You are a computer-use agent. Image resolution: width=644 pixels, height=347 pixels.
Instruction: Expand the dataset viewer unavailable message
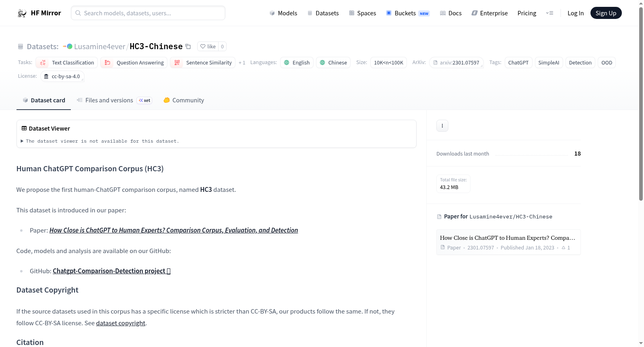(100, 141)
